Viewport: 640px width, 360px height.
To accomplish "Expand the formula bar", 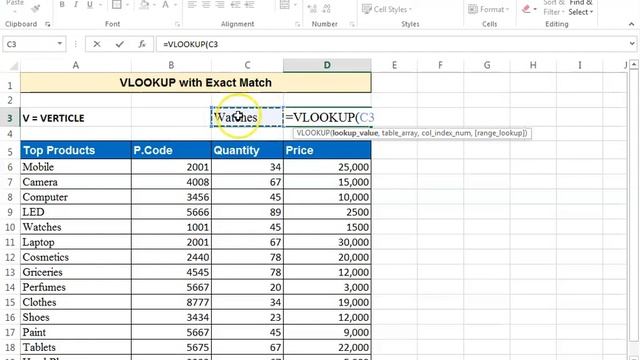I will pyautogui.click(x=632, y=44).
